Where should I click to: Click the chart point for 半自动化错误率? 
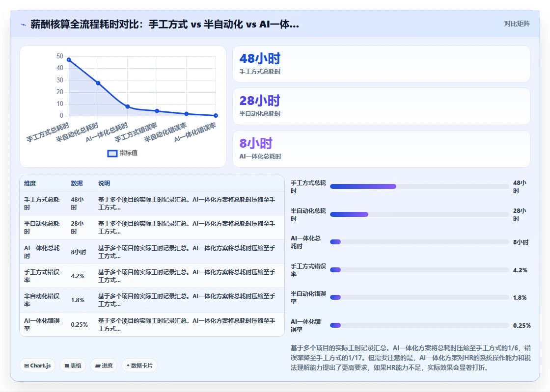pos(187,114)
